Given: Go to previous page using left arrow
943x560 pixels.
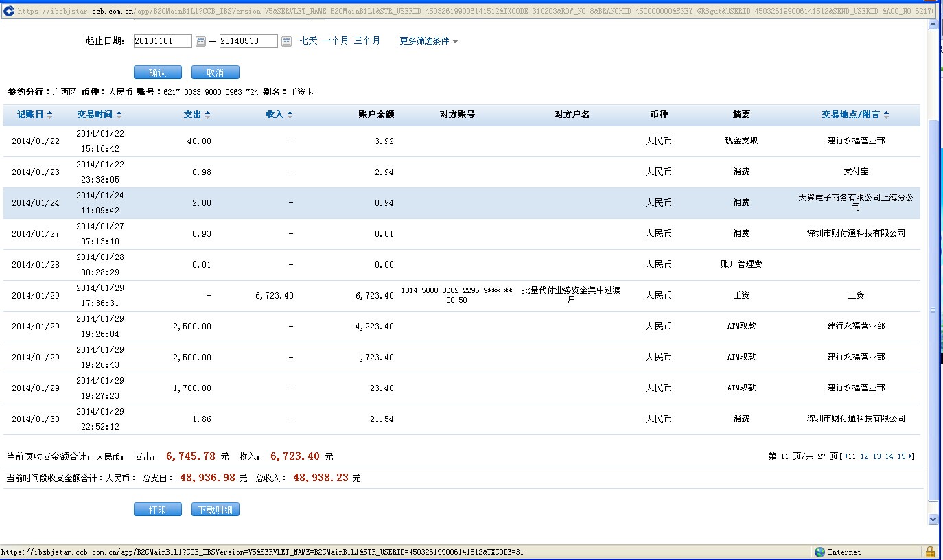Looking at the screenshot, I should point(846,456).
